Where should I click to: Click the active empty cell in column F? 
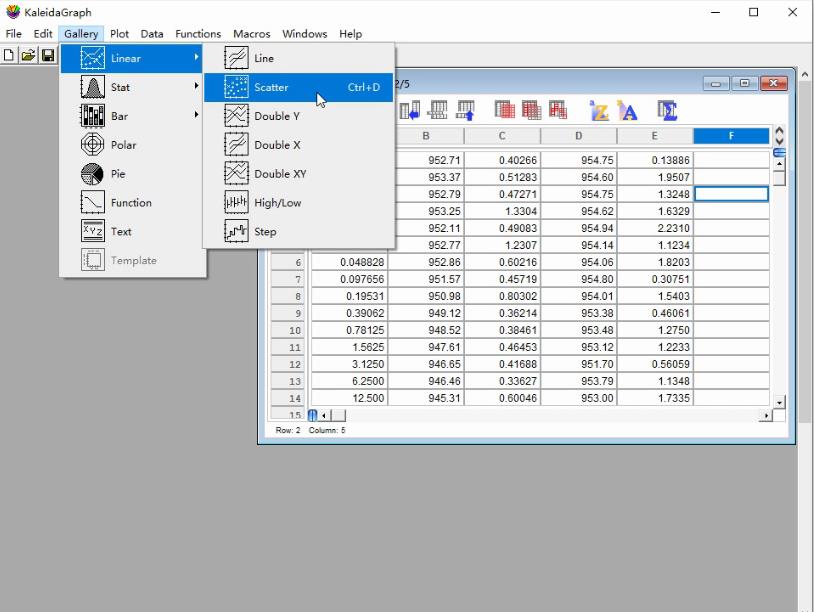tap(731, 194)
